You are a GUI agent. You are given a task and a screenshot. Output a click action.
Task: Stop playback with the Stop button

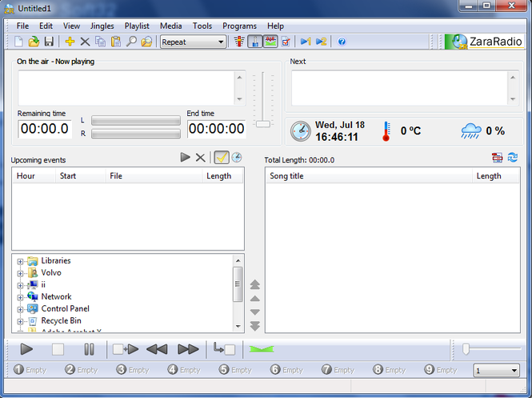pos(58,349)
